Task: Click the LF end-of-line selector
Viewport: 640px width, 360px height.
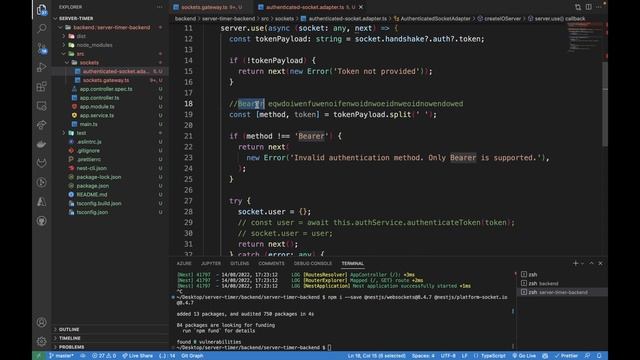Action: pos(464,356)
